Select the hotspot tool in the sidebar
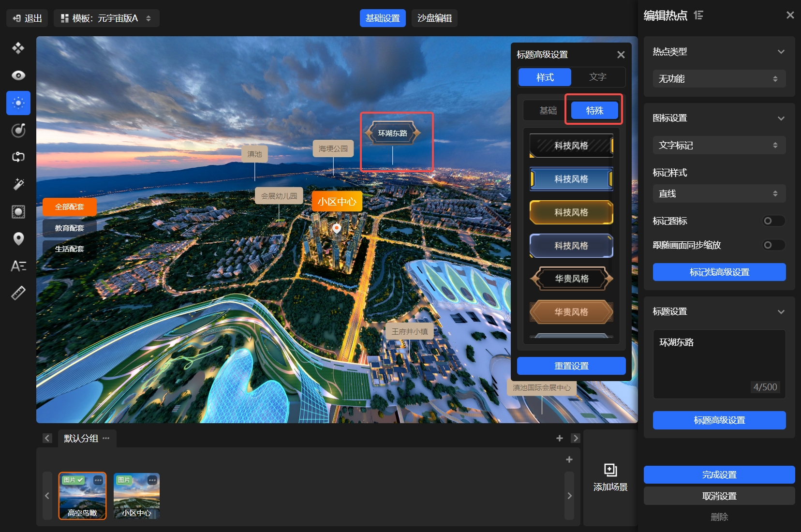Viewport: 801px width, 532px height. point(18,103)
